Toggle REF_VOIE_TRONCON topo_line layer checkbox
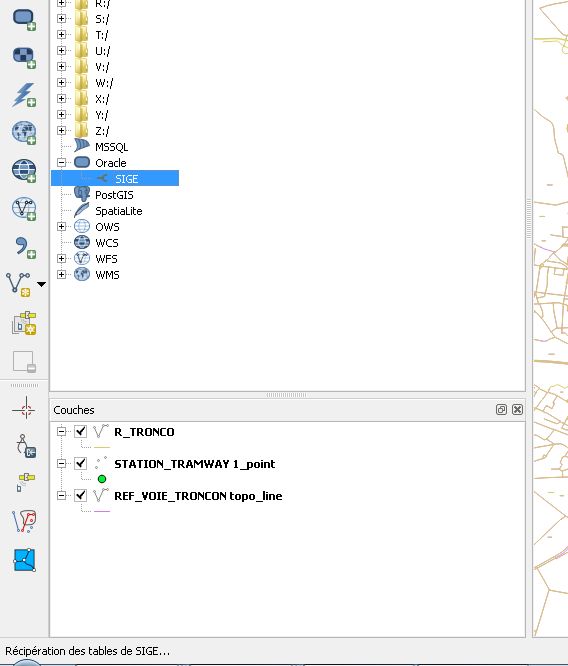The image size is (568, 666). (80, 495)
